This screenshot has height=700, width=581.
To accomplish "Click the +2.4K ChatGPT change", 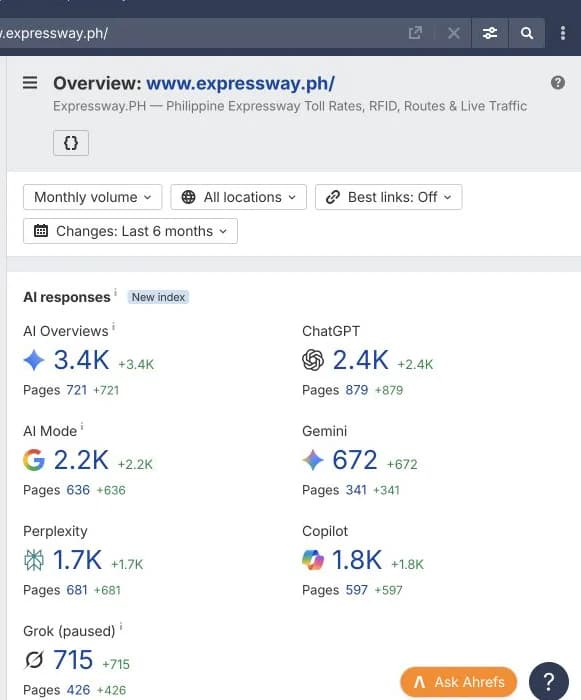I will [x=415, y=364].
